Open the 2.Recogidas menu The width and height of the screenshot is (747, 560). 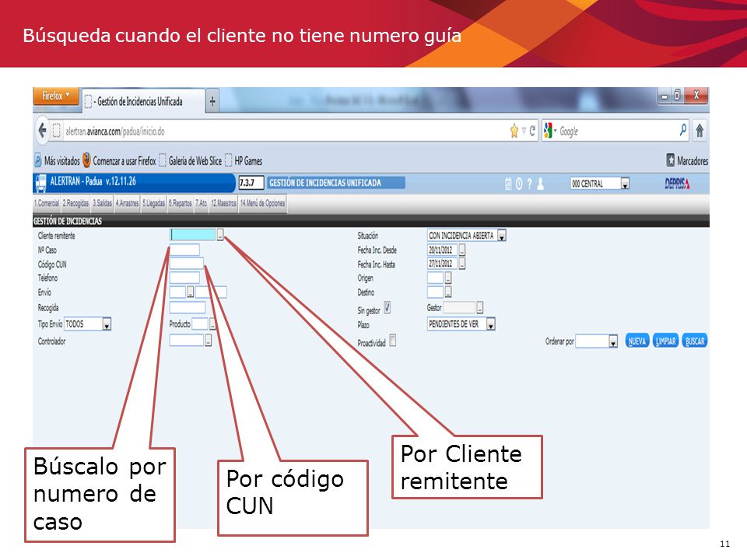click(75, 203)
